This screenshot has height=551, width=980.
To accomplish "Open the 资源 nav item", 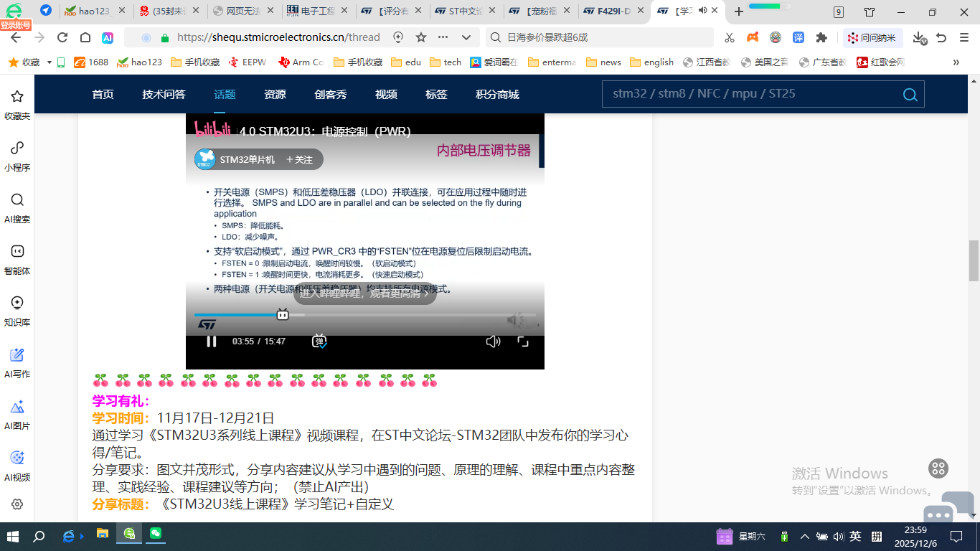I will click(x=275, y=94).
